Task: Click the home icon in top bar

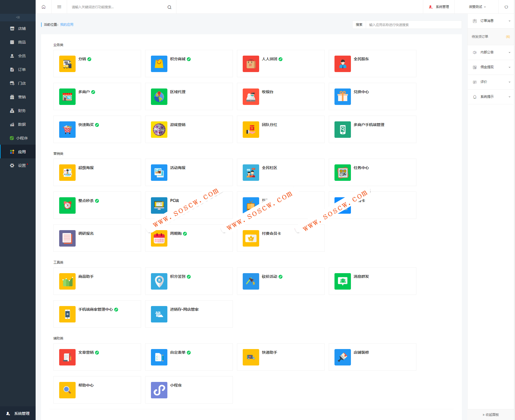Action: tap(44, 7)
